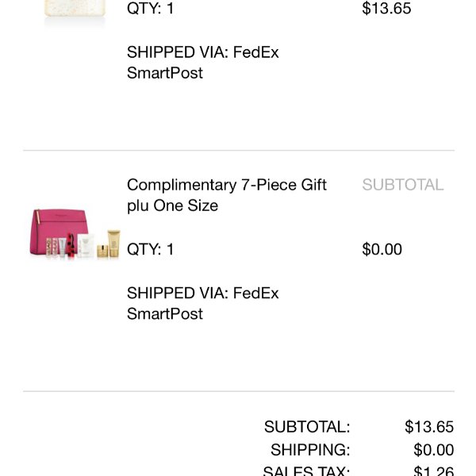The image size is (476, 476).
Task: Select the gift item's QTY: 1 text
Action: pyautogui.click(x=151, y=249)
